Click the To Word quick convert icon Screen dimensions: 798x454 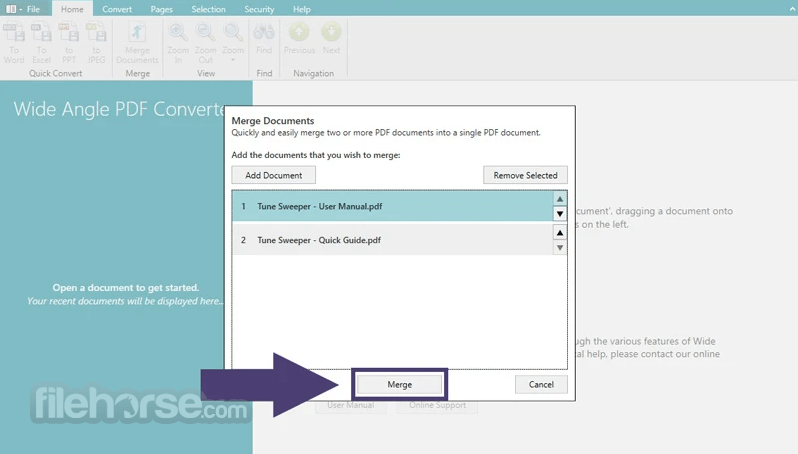pos(14,43)
